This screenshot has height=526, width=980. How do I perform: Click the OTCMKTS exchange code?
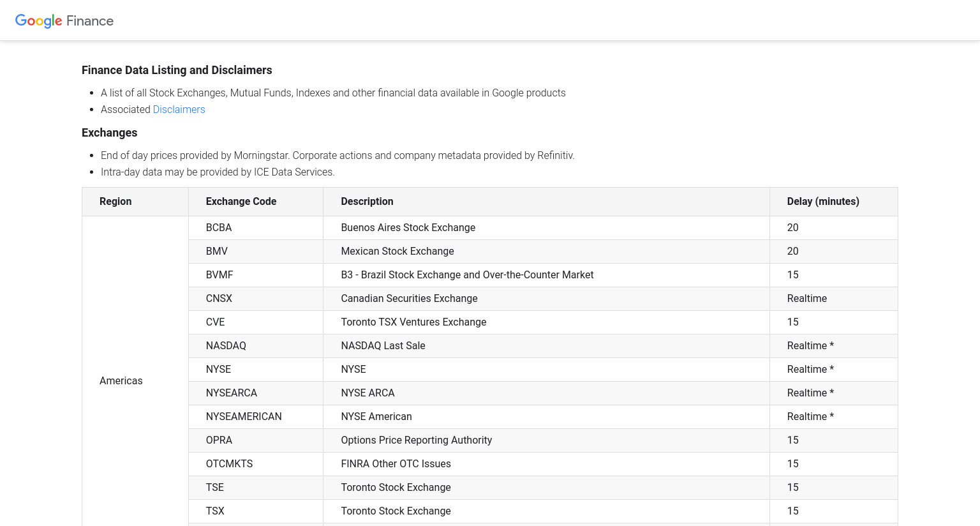230,463
